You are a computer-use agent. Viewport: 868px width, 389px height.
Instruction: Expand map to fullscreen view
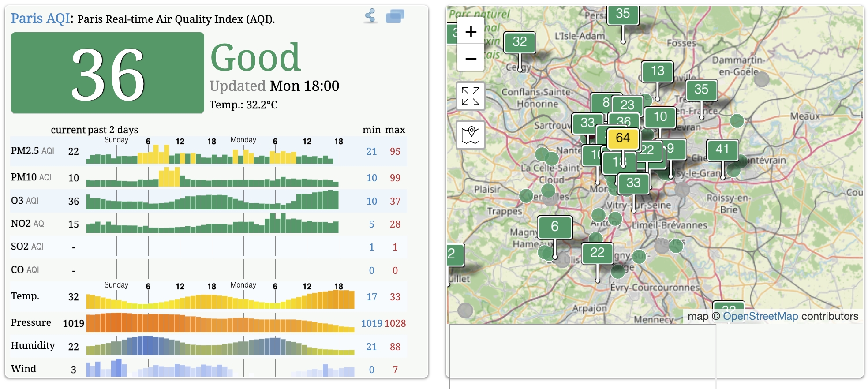(x=471, y=96)
